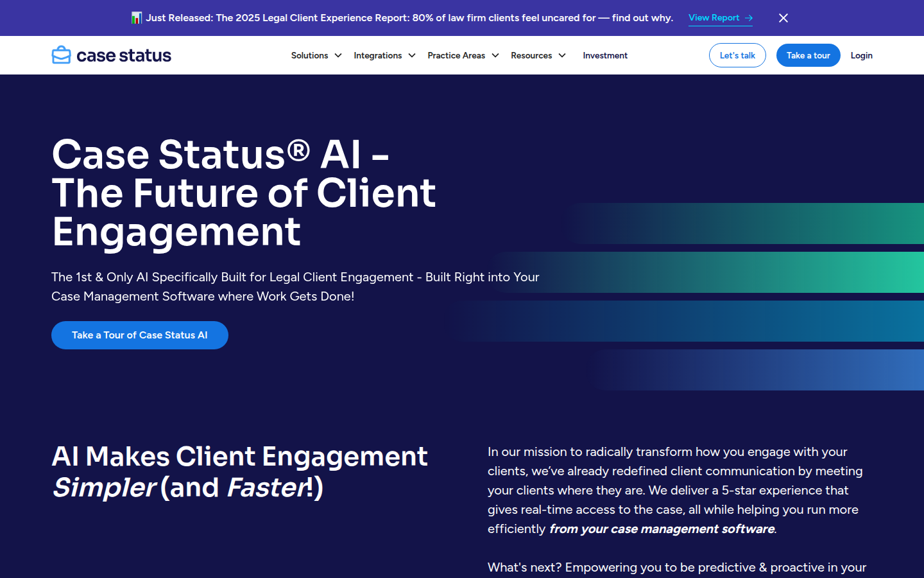Viewport: 924px width, 578px height.
Task: Click the "case status" wordmark
Action: 124,56
